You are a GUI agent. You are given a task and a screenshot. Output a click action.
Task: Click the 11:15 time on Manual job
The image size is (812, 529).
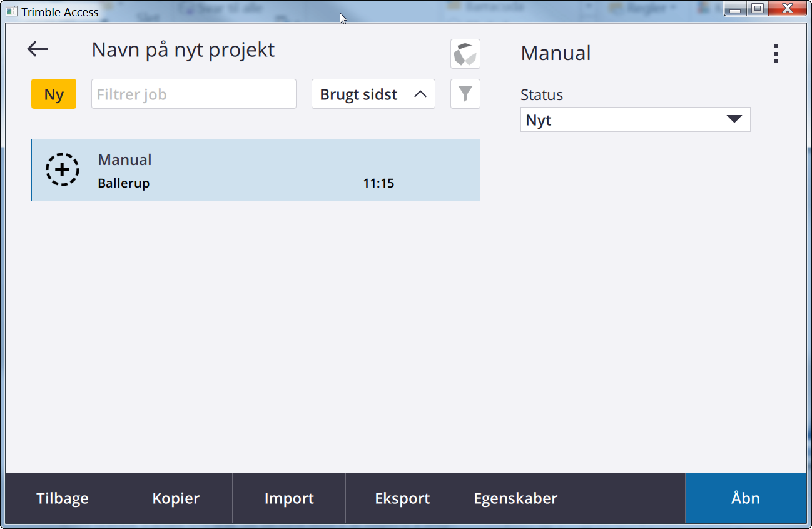click(378, 183)
